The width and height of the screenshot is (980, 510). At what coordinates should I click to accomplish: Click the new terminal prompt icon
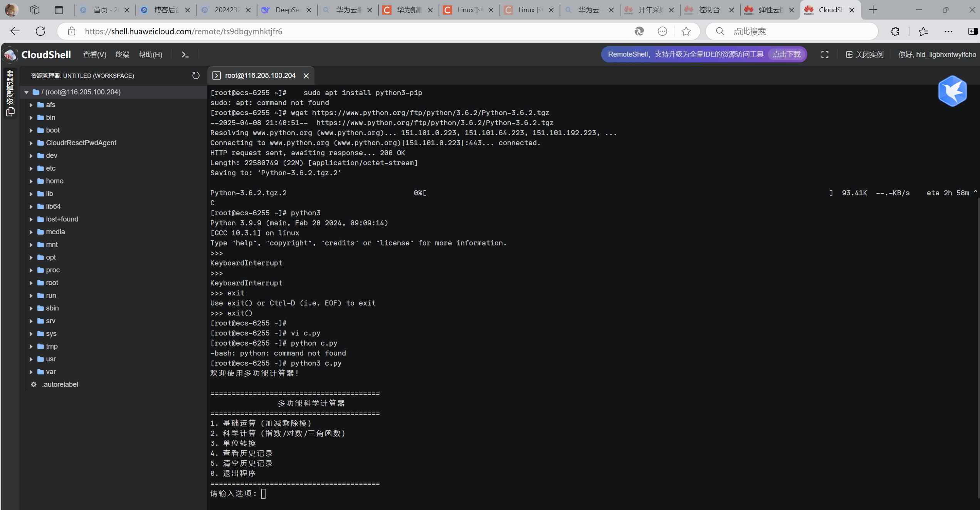pos(185,55)
